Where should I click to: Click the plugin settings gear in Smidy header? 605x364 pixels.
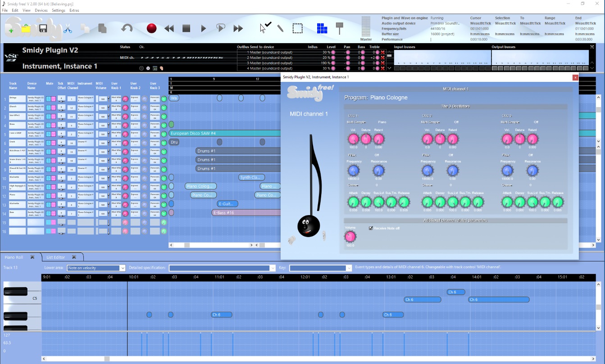click(x=148, y=68)
